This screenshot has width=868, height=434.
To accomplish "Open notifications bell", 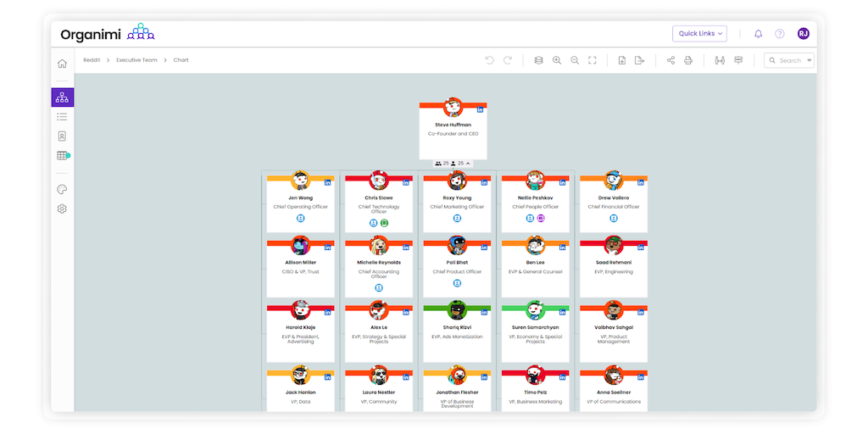I will [759, 34].
